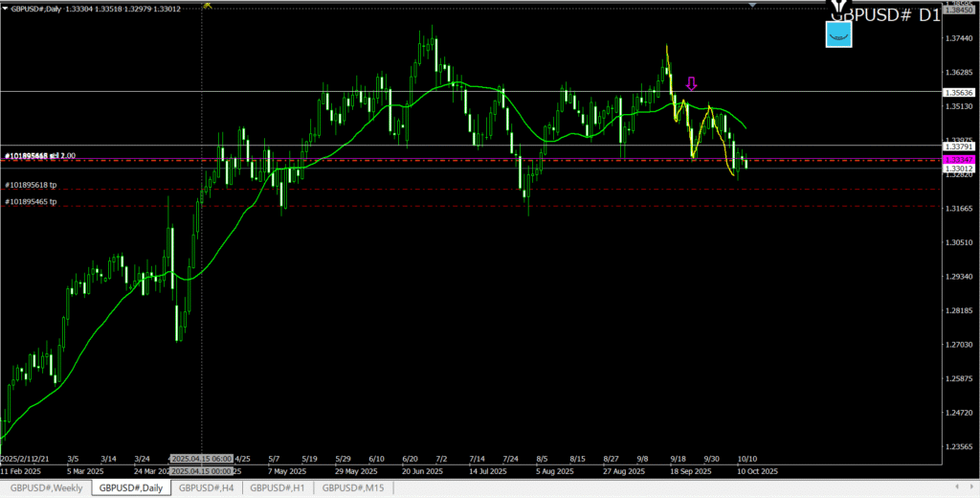The image size is (980, 498).
Task: Click the 1.38450 price label on scale
Action: (958, 11)
